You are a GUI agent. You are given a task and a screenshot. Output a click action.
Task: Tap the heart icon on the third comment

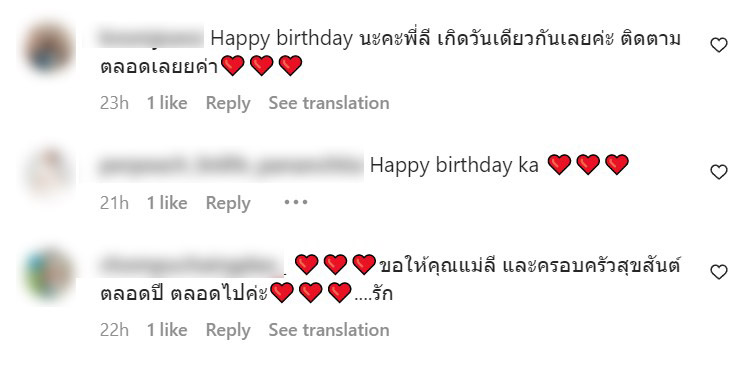719,272
